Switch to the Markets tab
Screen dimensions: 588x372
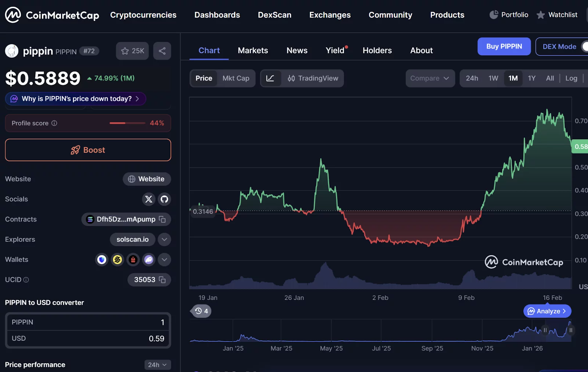click(253, 50)
